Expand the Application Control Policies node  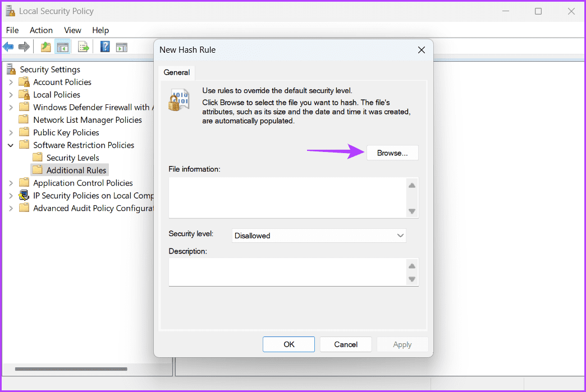11,183
